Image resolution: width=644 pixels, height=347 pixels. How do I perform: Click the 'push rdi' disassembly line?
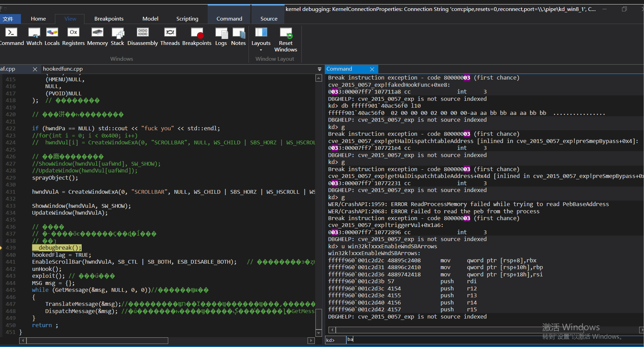(x=402, y=281)
